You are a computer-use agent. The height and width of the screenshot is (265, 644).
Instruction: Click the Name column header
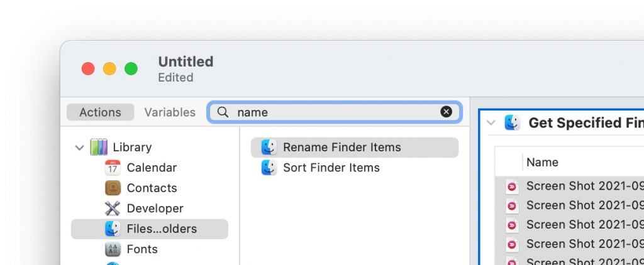pos(542,162)
